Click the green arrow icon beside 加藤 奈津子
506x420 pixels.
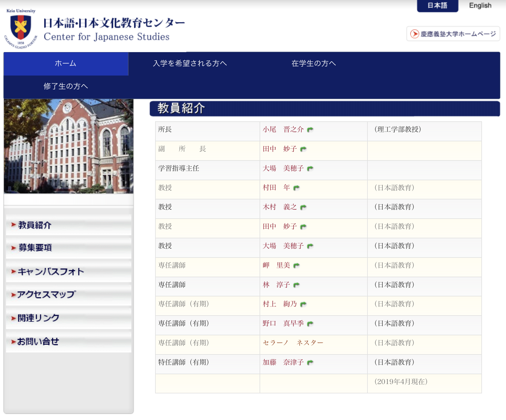[x=310, y=362]
